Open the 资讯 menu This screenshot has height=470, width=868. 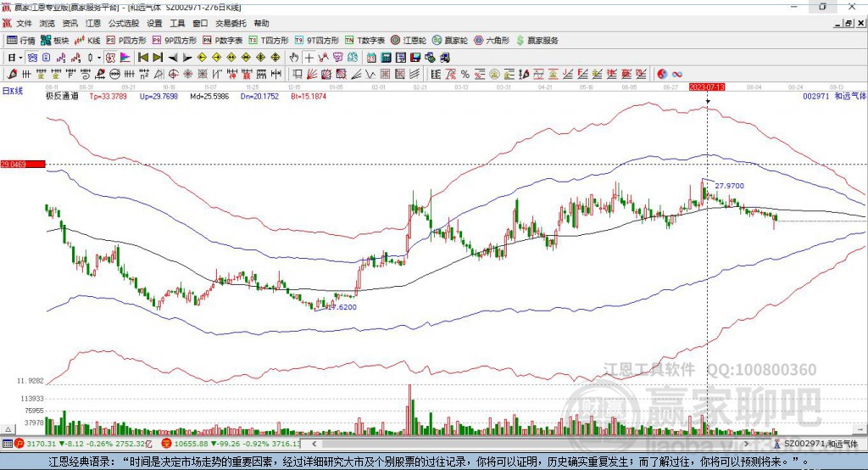click(x=70, y=23)
